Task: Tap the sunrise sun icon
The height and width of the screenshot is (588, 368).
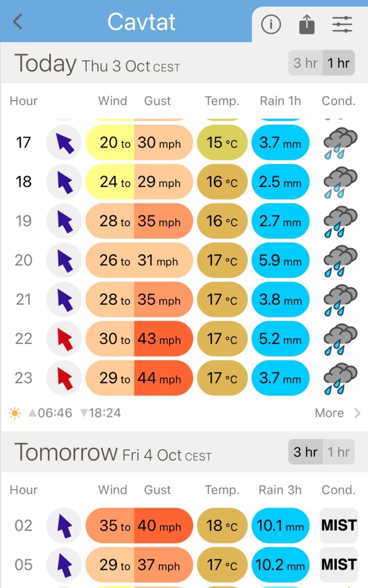Action: pyautogui.click(x=14, y=413)
